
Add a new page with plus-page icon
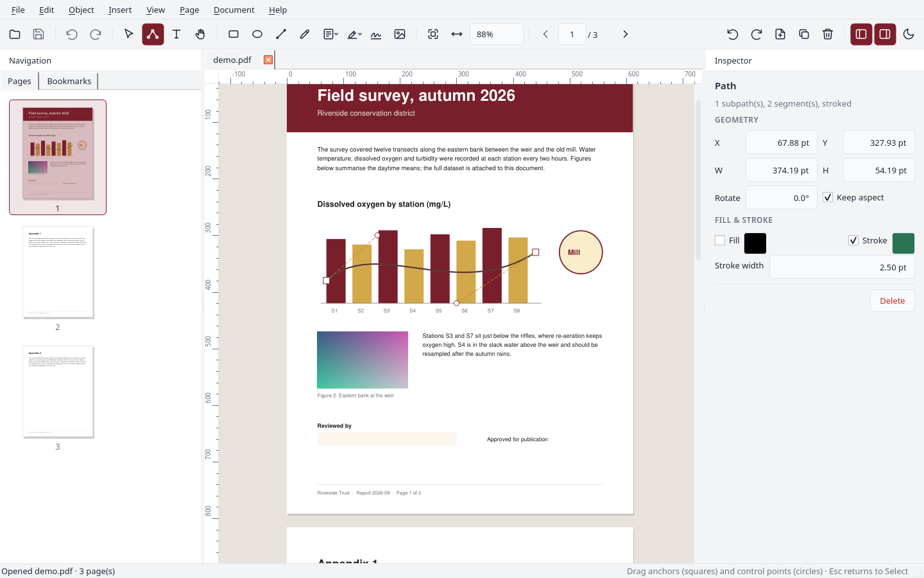(x=780, y=34)
